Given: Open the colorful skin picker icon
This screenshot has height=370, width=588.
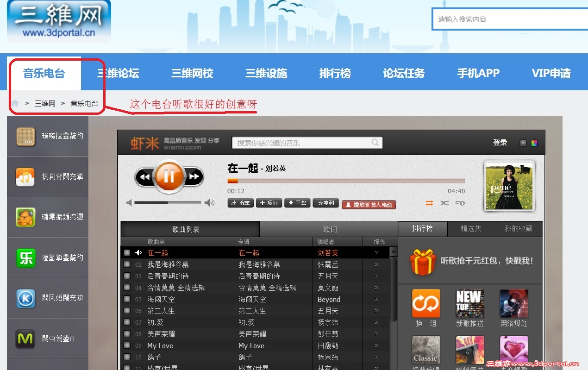Looking at the screenshot, I should coord(534,143).
